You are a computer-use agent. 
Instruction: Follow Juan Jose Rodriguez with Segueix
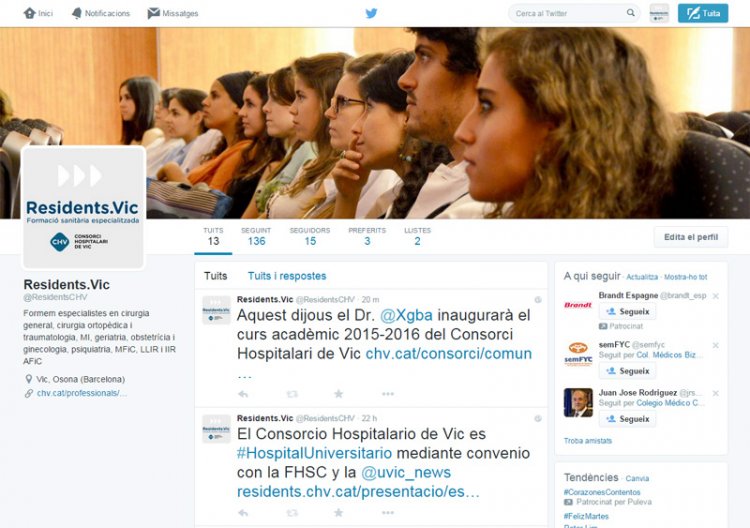tap(628, 419)
